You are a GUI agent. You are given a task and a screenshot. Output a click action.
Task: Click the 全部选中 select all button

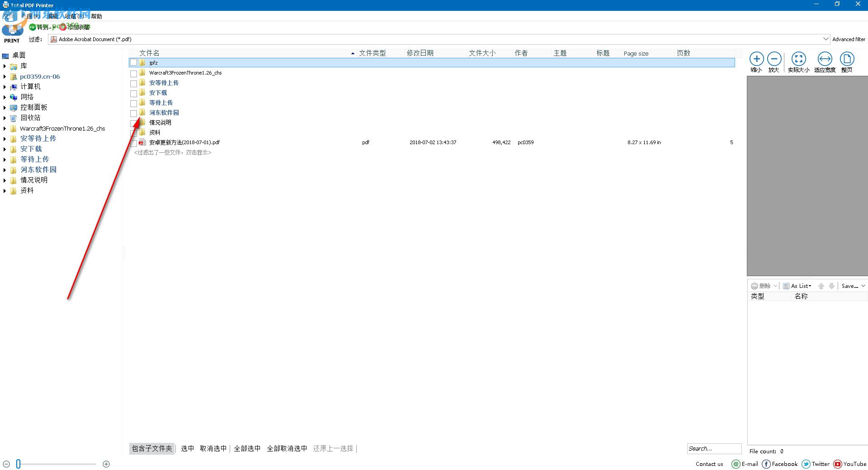(247, 448)
